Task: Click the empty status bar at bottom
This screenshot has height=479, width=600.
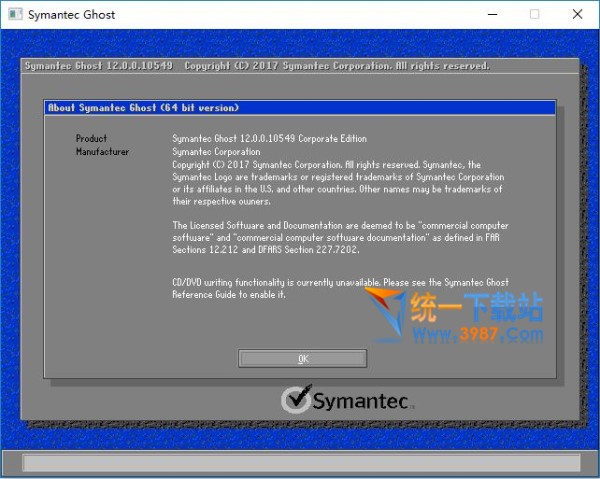Action: (x=302, y=463)
